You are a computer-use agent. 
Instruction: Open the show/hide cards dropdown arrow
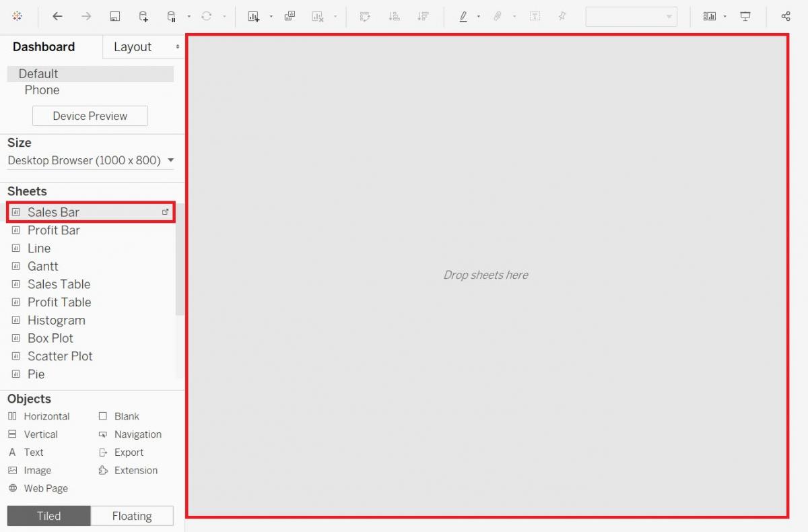(725, 16)
